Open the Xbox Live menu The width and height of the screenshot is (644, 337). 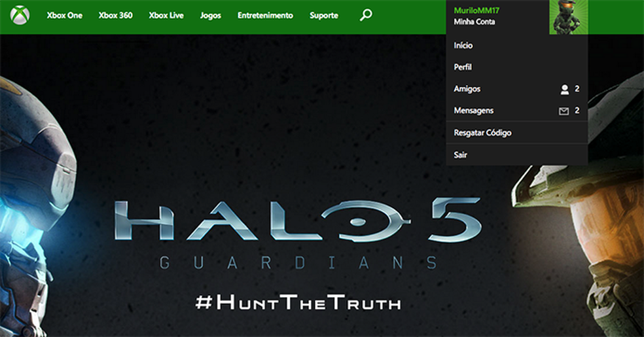tap(166, 16)
